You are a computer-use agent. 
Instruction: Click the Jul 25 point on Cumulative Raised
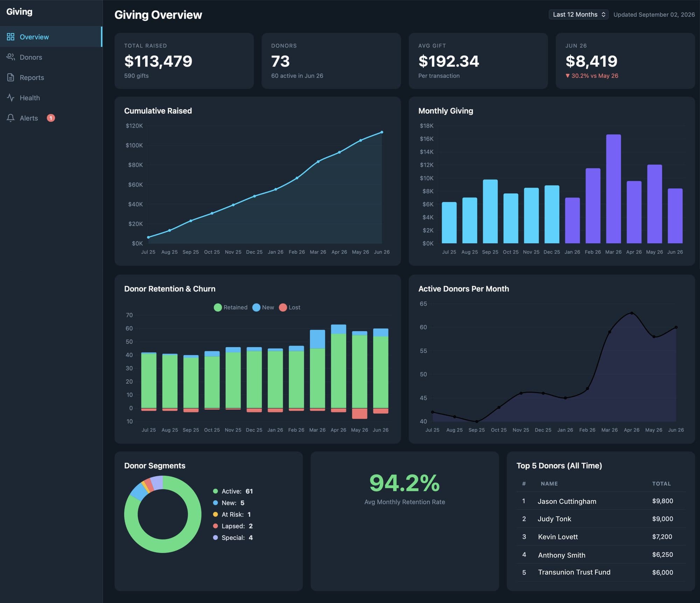pyautogui.click(x=148, y=237)
